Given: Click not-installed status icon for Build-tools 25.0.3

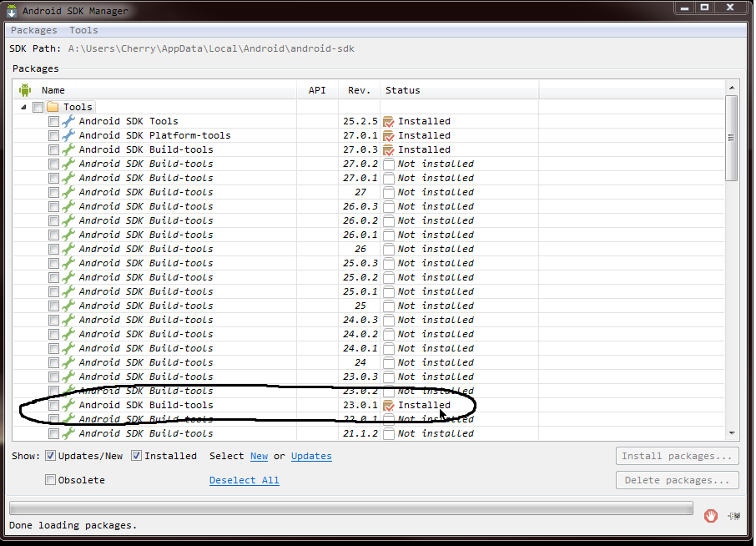Looking at the screenshot, I should [389, 263].
